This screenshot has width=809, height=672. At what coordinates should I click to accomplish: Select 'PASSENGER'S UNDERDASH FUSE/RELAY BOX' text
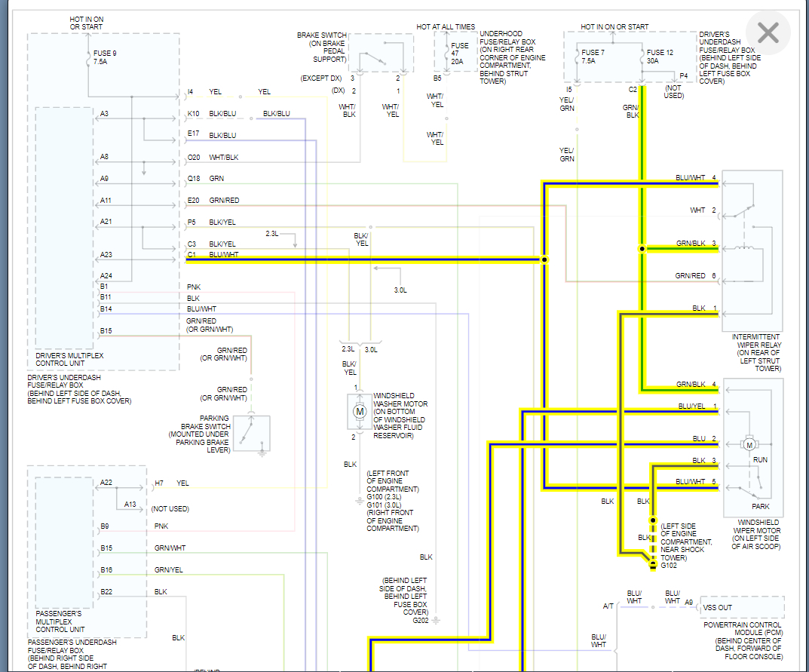click(x=72, y=646)
